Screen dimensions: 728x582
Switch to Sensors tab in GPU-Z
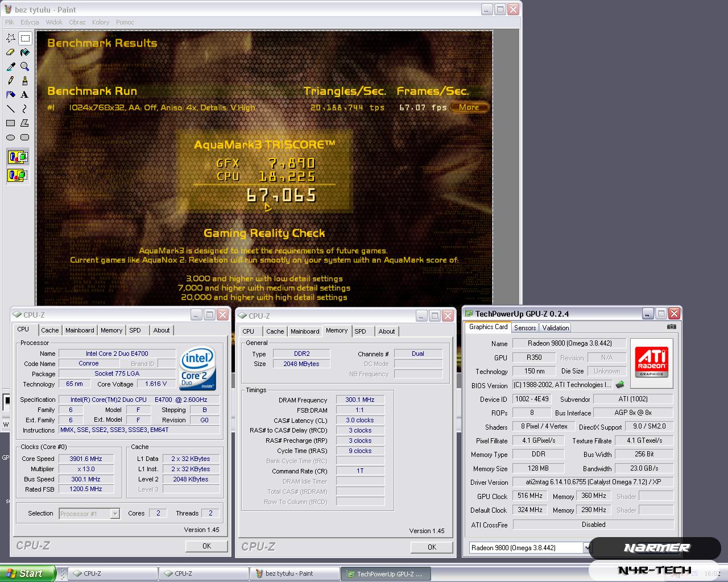point(525,328)
